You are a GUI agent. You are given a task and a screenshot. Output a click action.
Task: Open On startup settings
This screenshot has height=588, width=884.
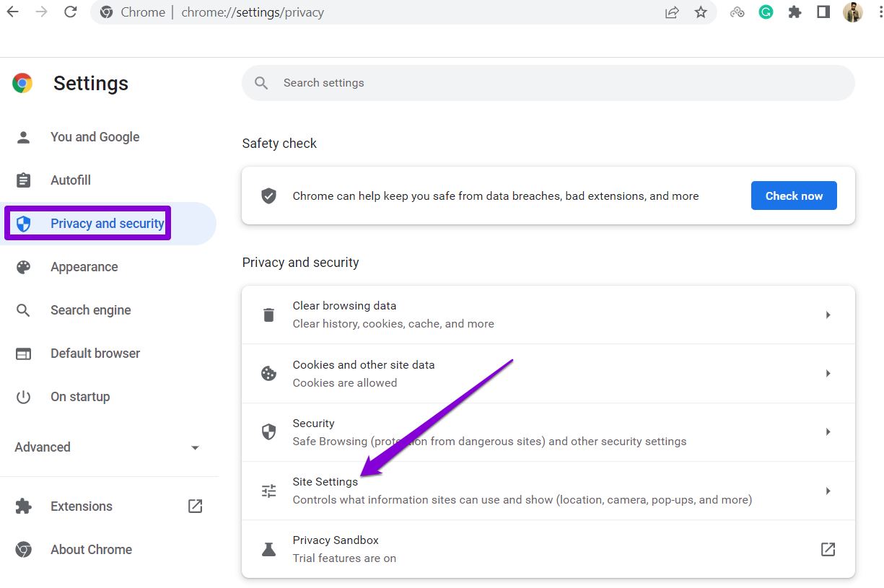click(108, 397)
